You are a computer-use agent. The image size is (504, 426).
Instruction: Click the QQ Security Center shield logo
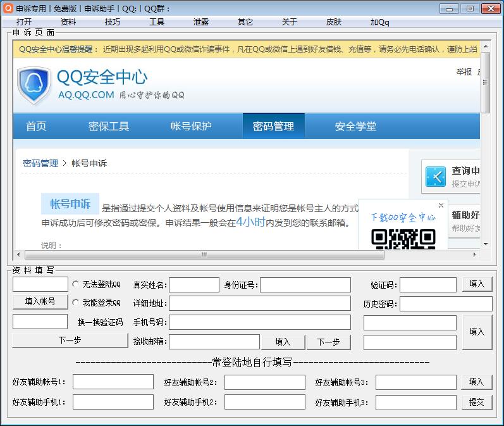pos(34,85)
